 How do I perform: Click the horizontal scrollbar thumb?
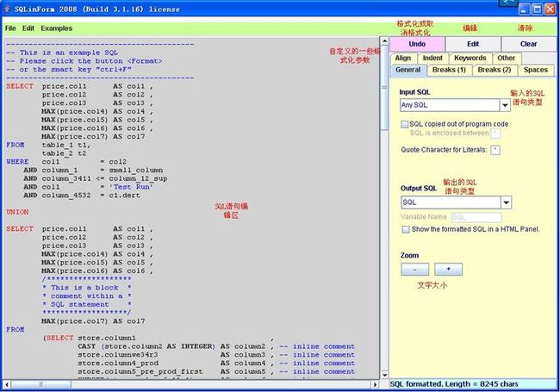40,384
